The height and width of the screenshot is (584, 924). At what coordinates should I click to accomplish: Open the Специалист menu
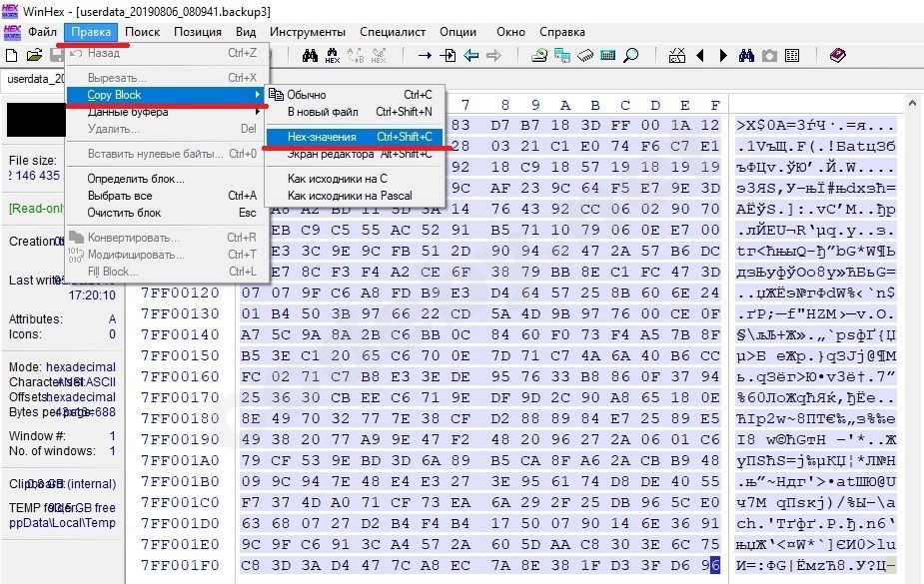coord(393,32)
